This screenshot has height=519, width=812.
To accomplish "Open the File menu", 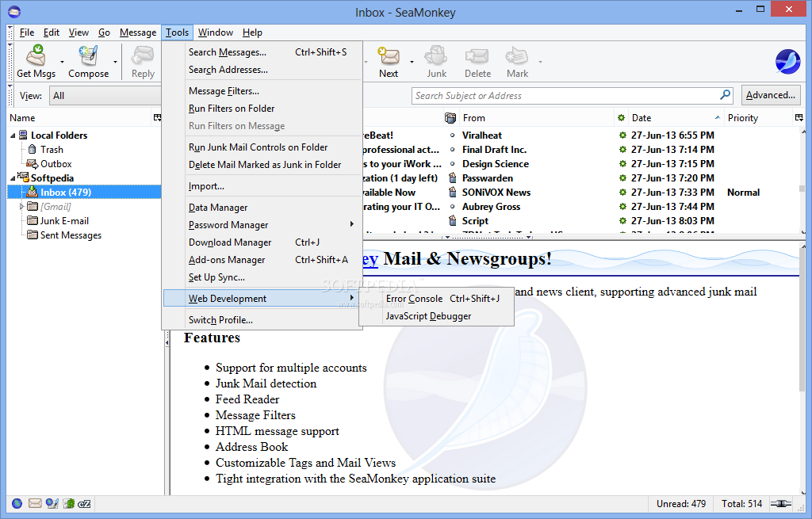I will 27,32.
